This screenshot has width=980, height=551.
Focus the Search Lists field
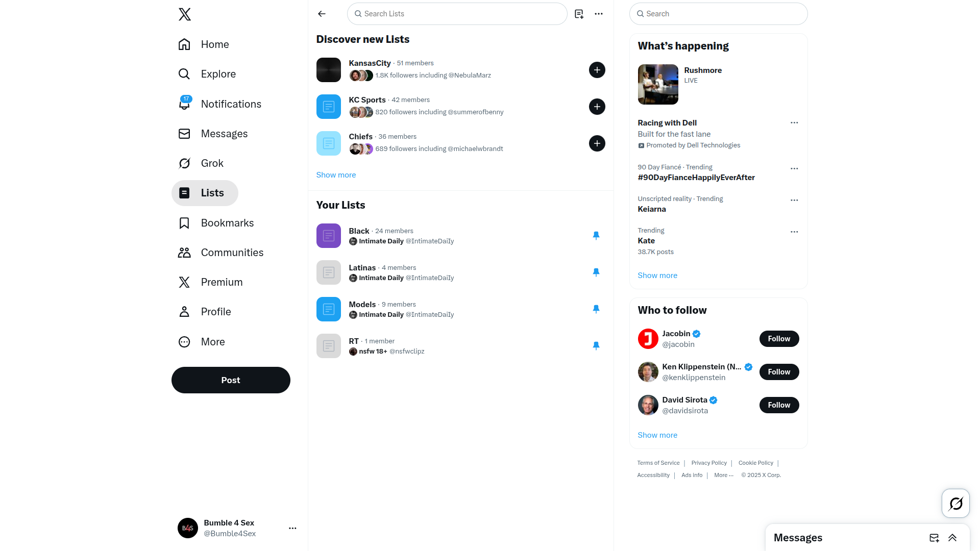(457, 14)
